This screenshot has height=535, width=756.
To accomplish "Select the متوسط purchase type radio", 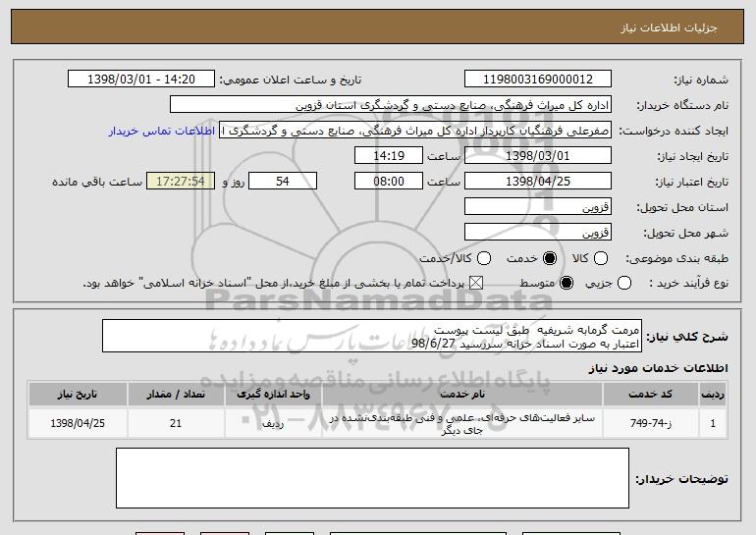I will point(567,283).
